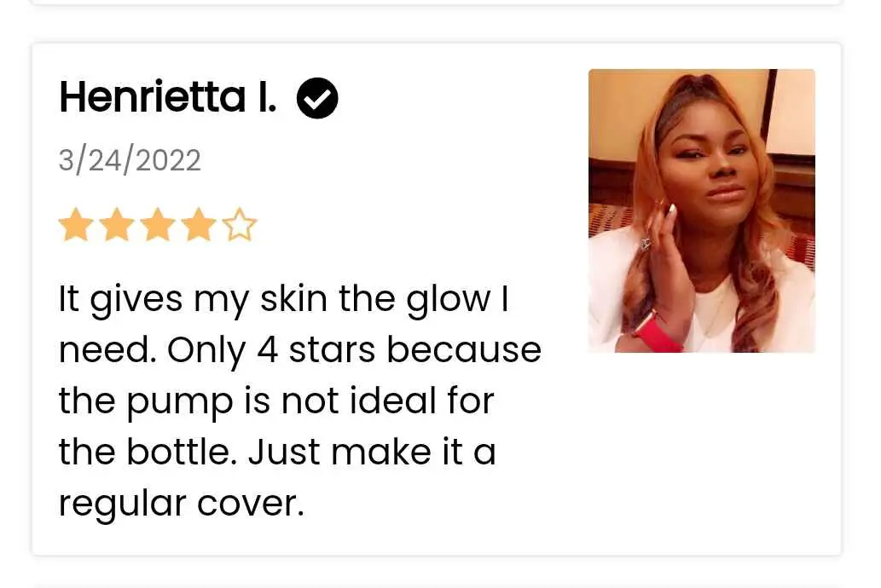Click blank card space below the reviewer photo
This screenshot has width=881, height=588.
(701, 452)
